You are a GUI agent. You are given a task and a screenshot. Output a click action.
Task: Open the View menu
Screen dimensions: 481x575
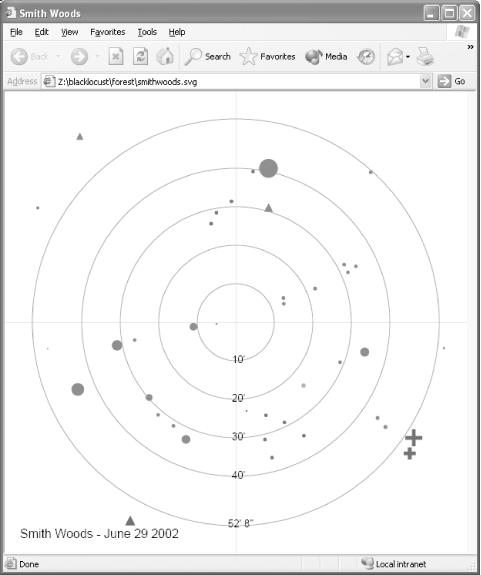(x=69, y=32)
